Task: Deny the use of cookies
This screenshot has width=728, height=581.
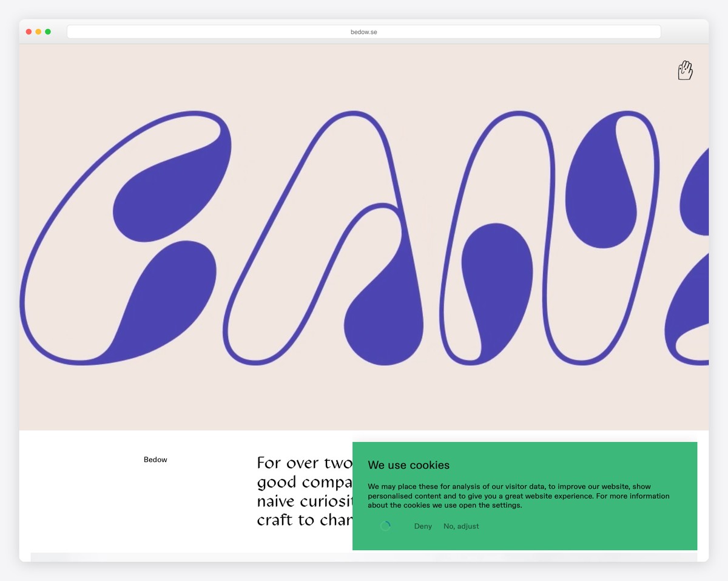Action: click(x=423, y=526)
